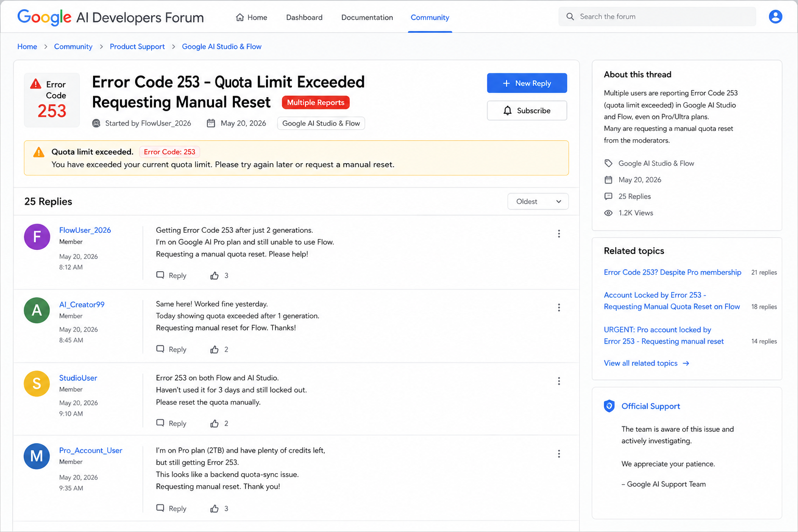
Task: Click Google AI Studio & Flow breadcrumb
Action: (x=222, y=47)
